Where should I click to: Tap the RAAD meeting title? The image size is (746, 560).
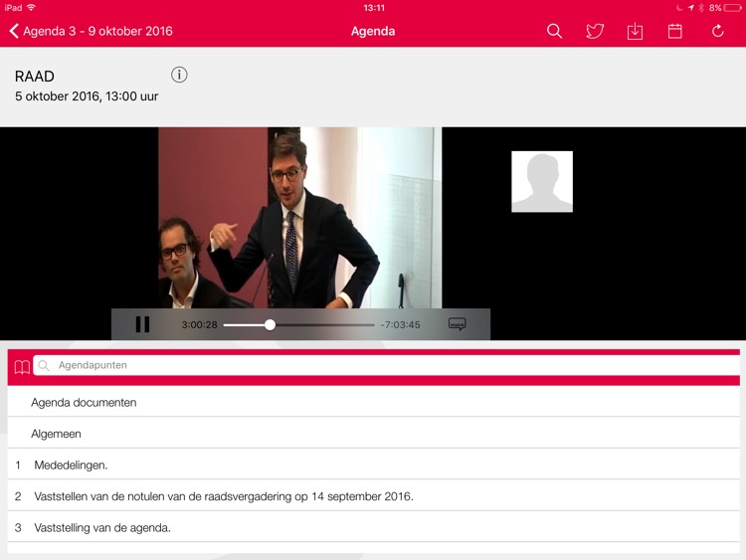[34, 77]
